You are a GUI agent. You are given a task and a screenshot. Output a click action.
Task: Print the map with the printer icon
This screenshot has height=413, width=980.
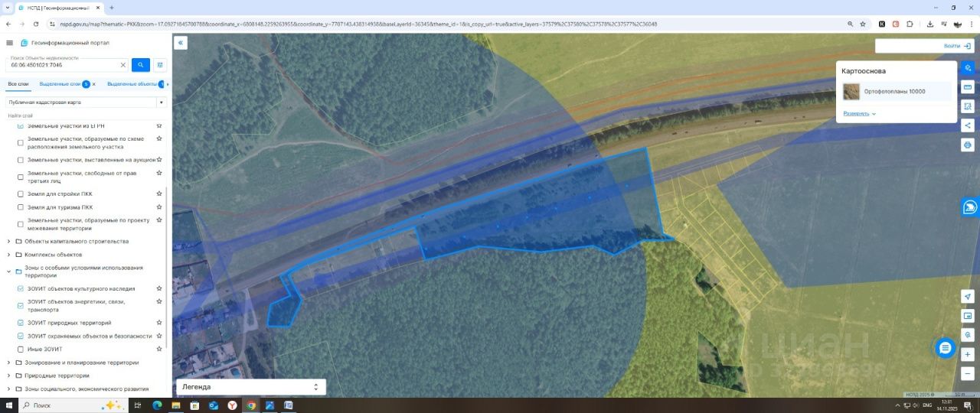pos(968,145)
